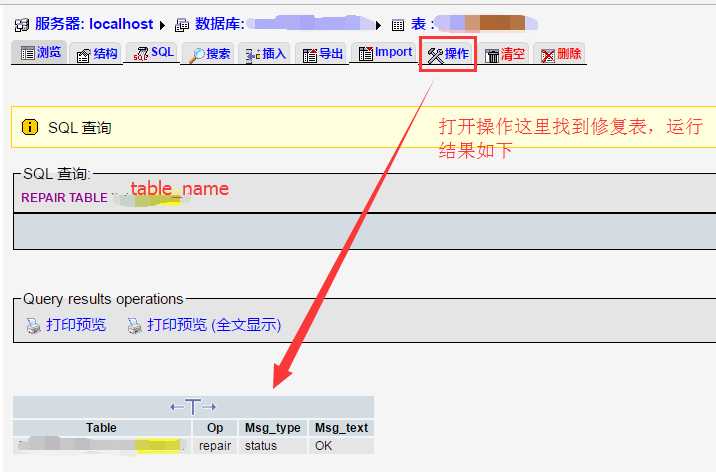Open the 插入 (Insert) tab

coord(266,54)
